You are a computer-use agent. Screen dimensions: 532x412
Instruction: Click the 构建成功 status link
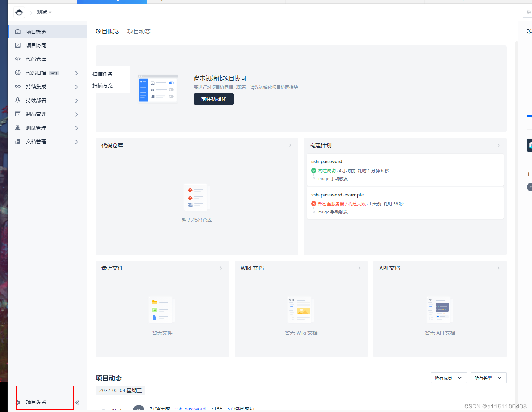[x=327, y=170]
